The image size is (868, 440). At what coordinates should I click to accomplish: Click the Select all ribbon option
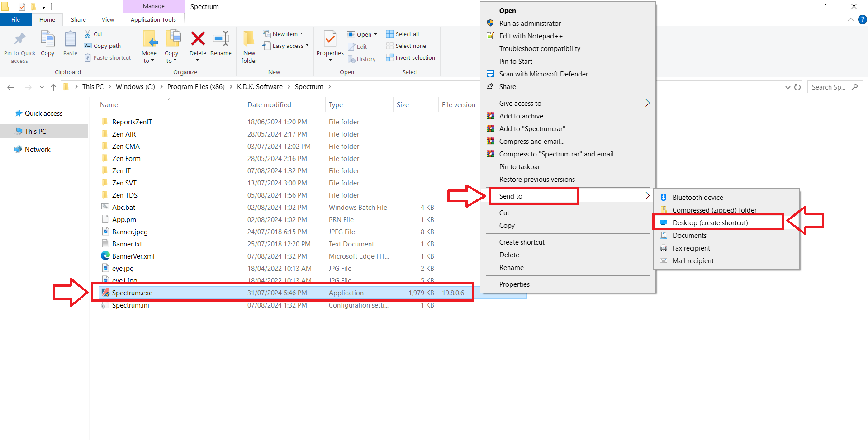tap(403, 34)
